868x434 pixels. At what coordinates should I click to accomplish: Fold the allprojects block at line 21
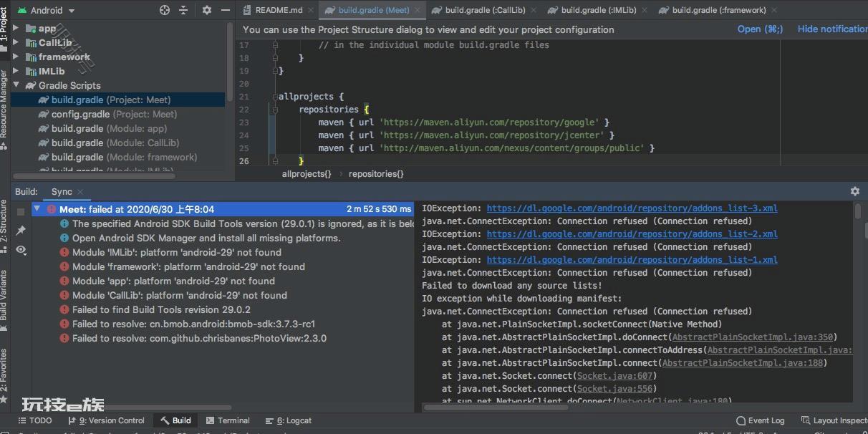(275, 97)
